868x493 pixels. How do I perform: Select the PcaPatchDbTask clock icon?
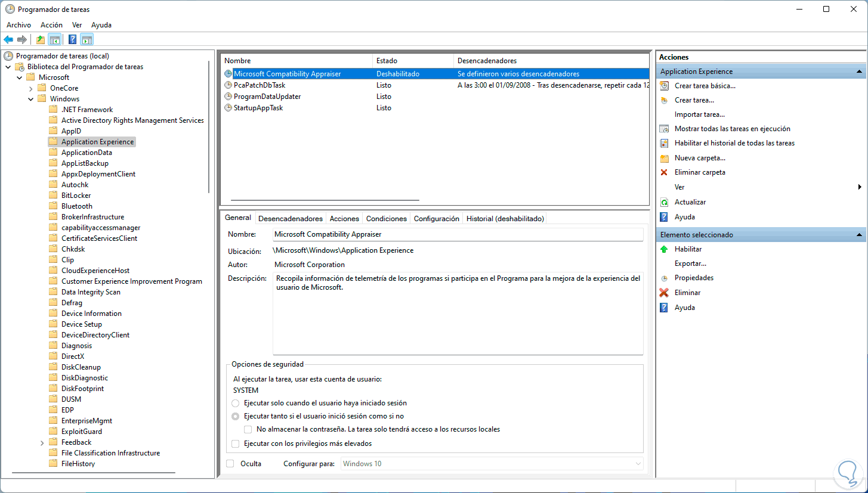(x=228, y=85)
